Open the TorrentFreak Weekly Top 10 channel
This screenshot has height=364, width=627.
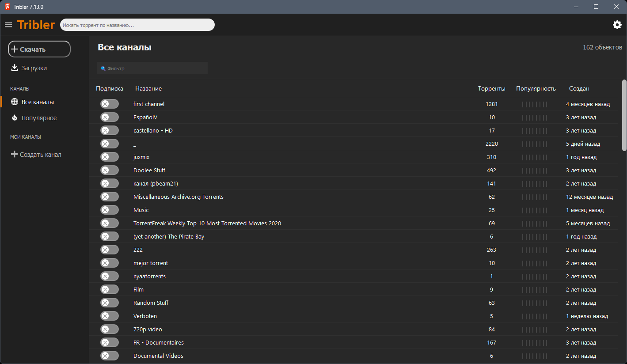(207, 223)
